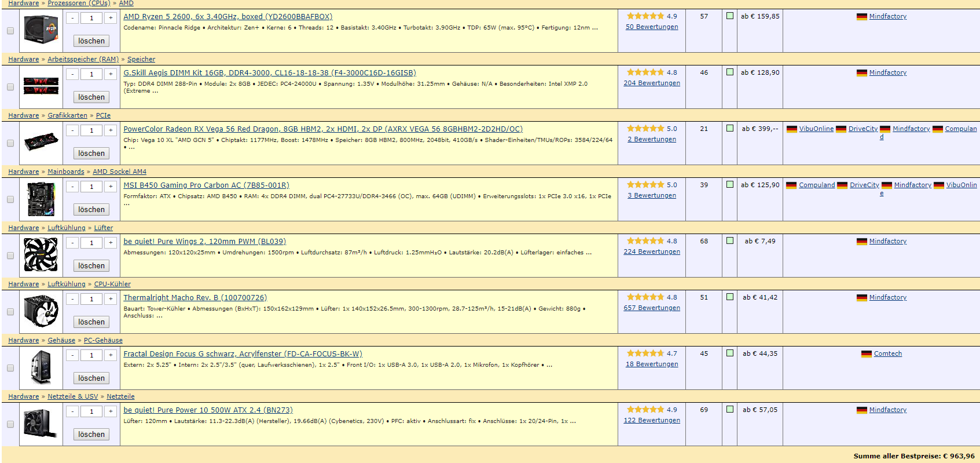Increase quantity of MSI B450 Gaming Pro Carbon
Viewport: 980px width, 463px height.
(x=111, y=187)
